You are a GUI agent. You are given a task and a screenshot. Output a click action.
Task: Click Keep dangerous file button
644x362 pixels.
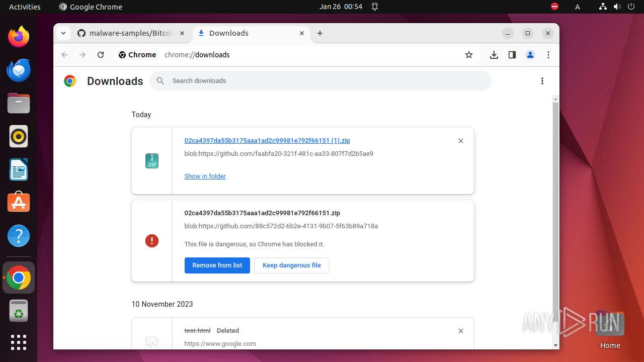[x=292, y=265]
